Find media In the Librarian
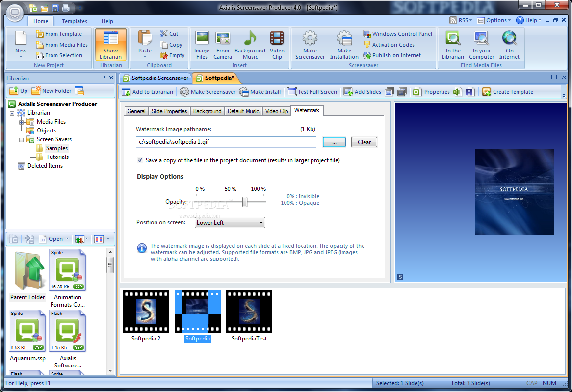Screen dimensions: 572x392 point(453,45)
